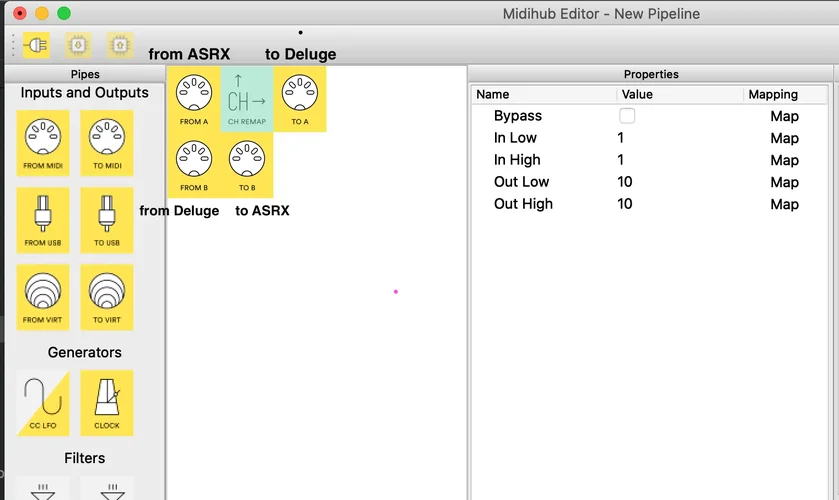839x500 pixels.
Task: Click the Pipes panel title
Action: (x=85, y=74)
